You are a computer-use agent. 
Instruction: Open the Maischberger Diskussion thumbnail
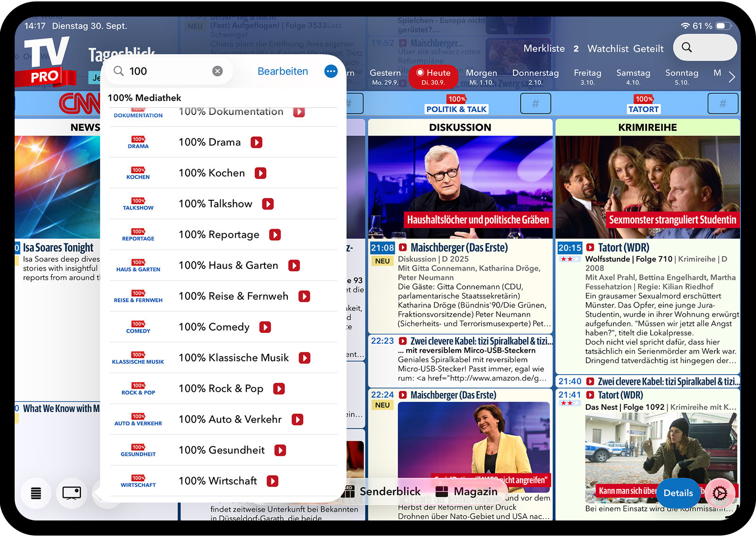(x=460, y=187)
